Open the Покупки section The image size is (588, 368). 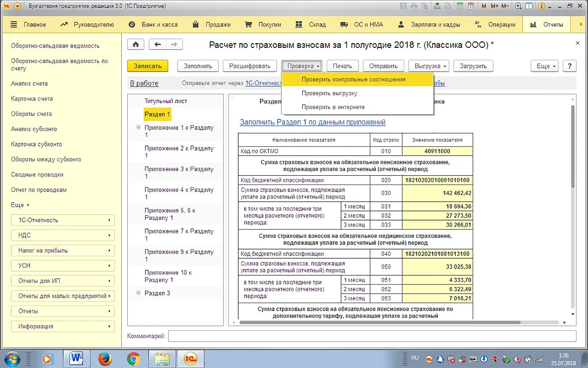coord(263,24)
